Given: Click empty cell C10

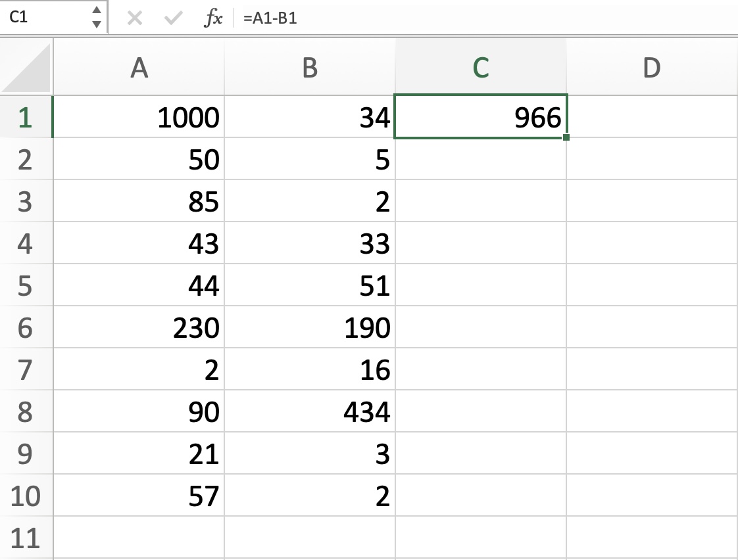Looking at the screenshot, I should tap(481, 495).
